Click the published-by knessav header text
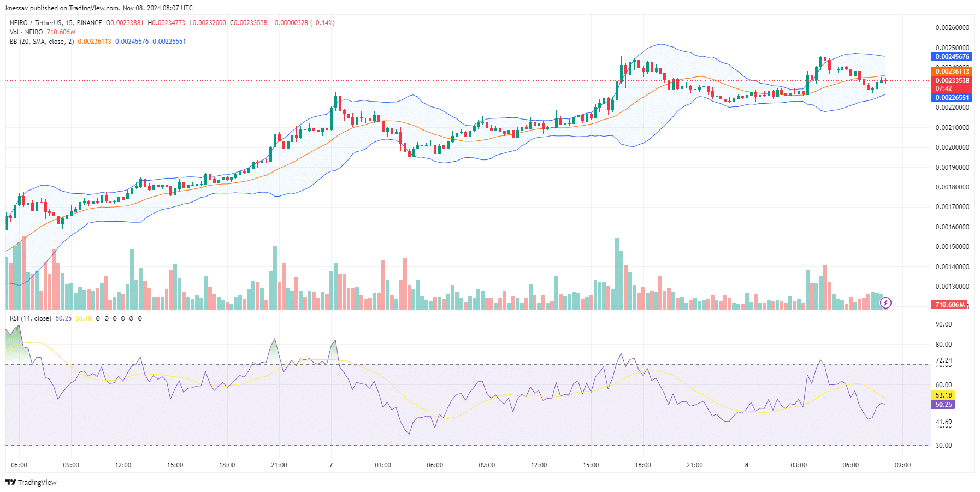This screenshot has height=492, width=980. [99, 8]
